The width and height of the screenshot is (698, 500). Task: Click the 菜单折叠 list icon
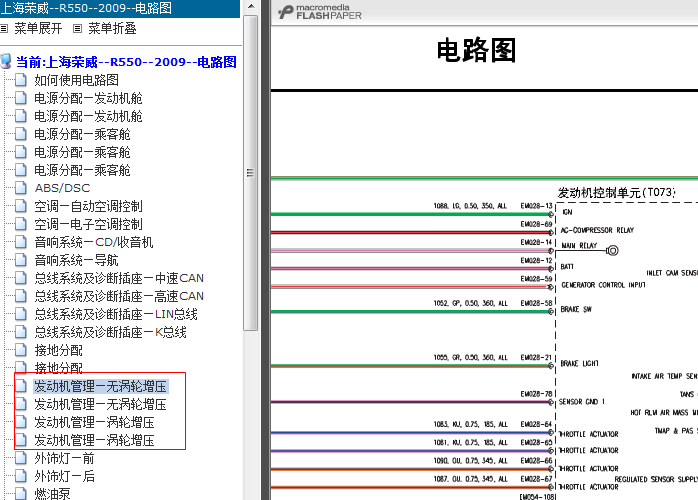pos(77,29)
